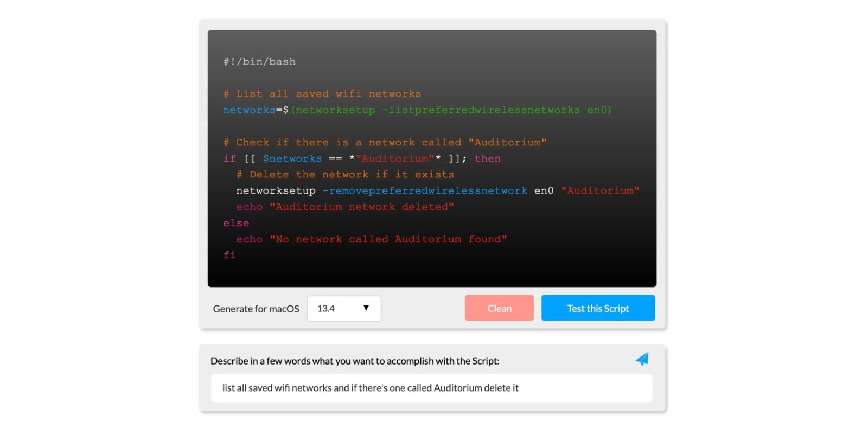Click the "else" keyword in the script

point(236,223)
